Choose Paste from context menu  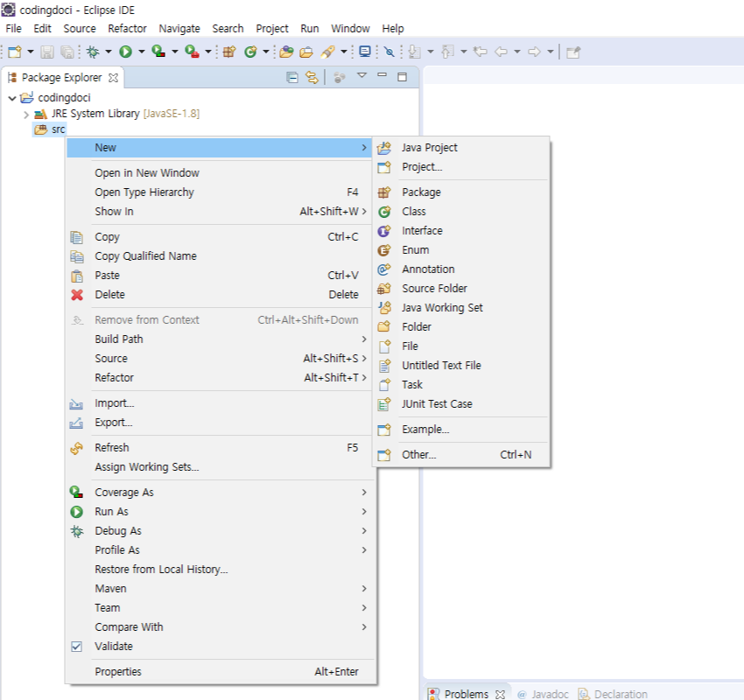pos(219,275)
